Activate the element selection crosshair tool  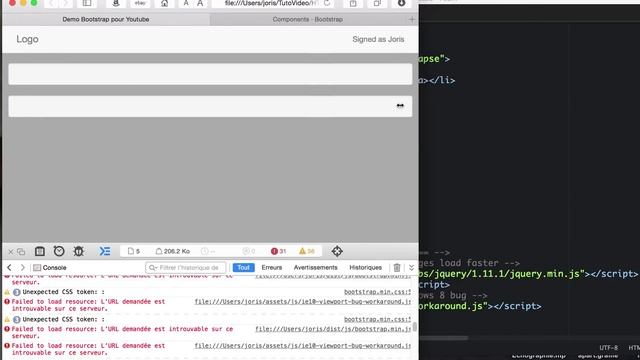[337, 251]
